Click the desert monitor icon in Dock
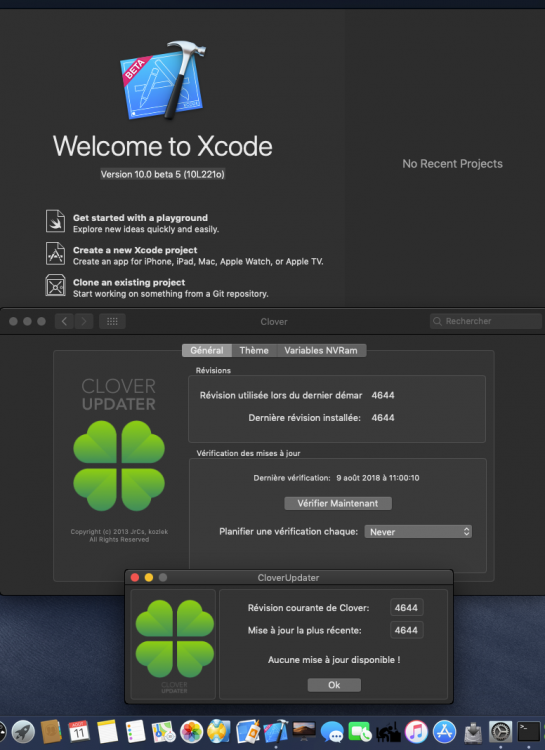Viewport: 545px width, 750px height. coord(304,732)
